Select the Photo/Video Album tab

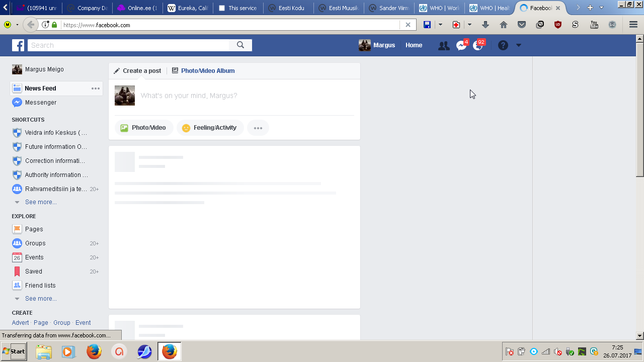point(203,71)
